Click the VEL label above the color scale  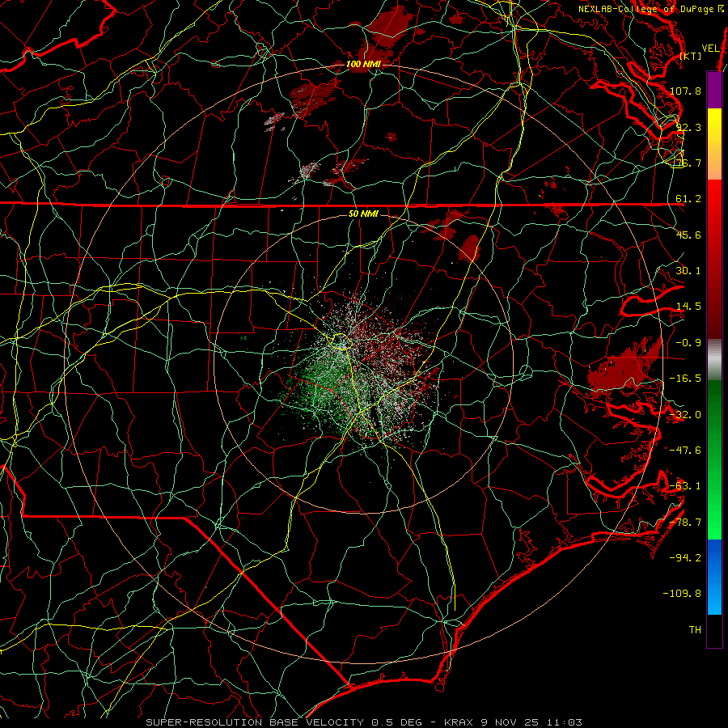(x=710, y=49)
